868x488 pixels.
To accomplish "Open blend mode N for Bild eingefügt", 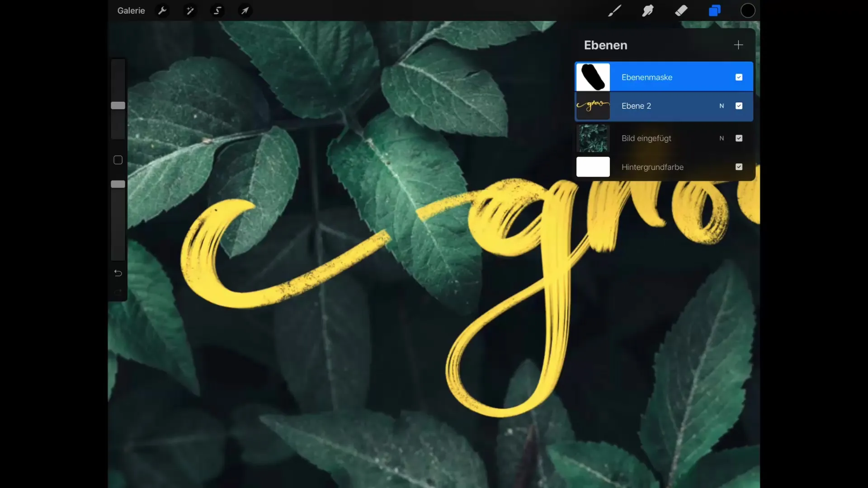I will click(x=722, y=138).
